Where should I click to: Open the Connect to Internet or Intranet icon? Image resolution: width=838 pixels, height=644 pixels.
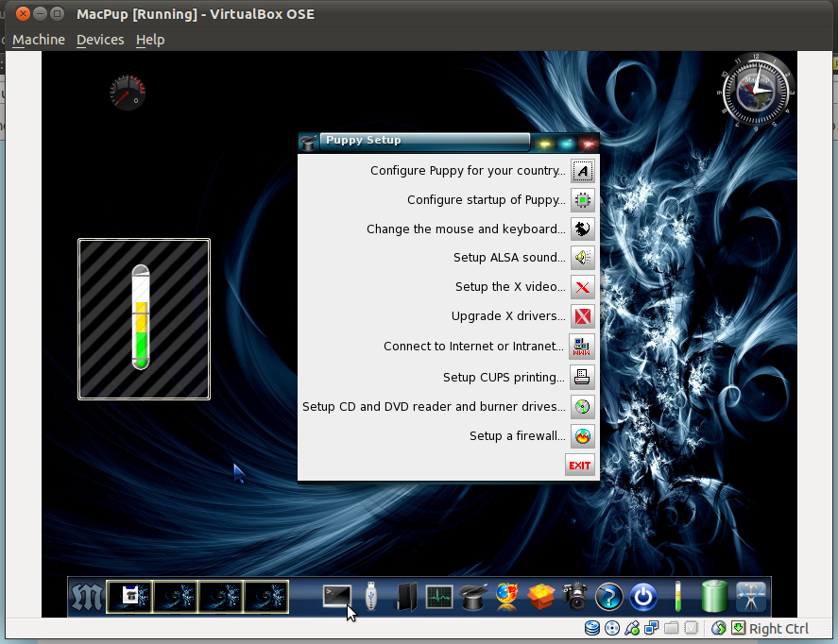580,347
